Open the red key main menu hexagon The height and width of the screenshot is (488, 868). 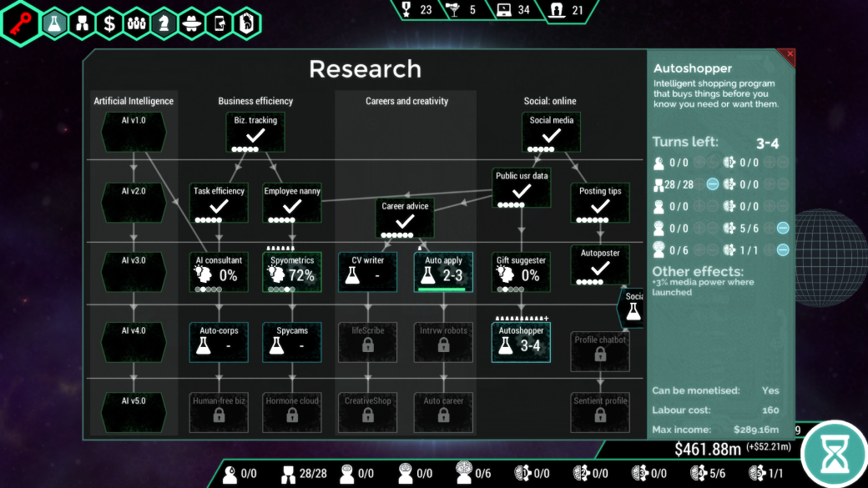pos(21,23)
